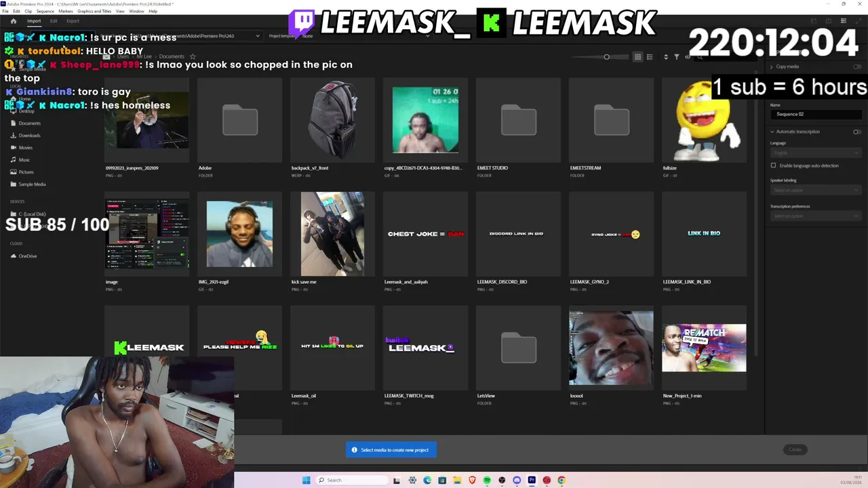Select the LEEMASK_GYNO_2 thumbnail

(x=611, y=234)
